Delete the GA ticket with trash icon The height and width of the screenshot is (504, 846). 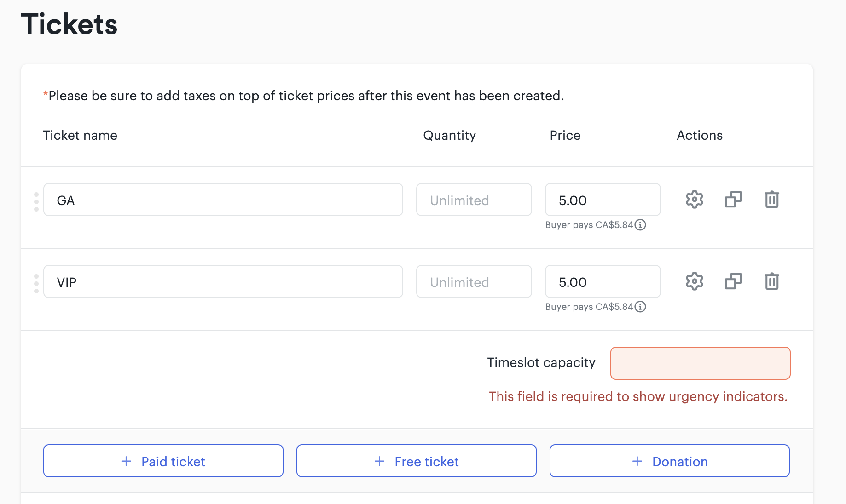coord(772,200)
